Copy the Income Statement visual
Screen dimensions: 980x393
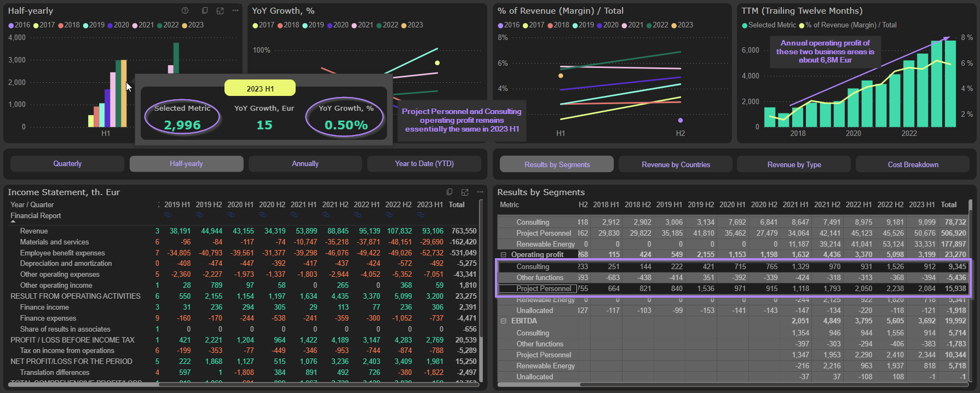[449, 192]
